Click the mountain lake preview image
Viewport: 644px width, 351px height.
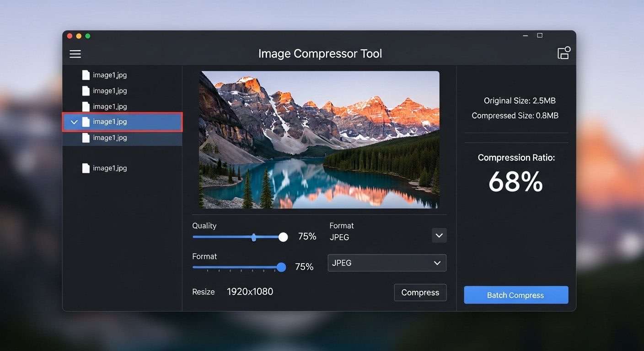(319, 139)
